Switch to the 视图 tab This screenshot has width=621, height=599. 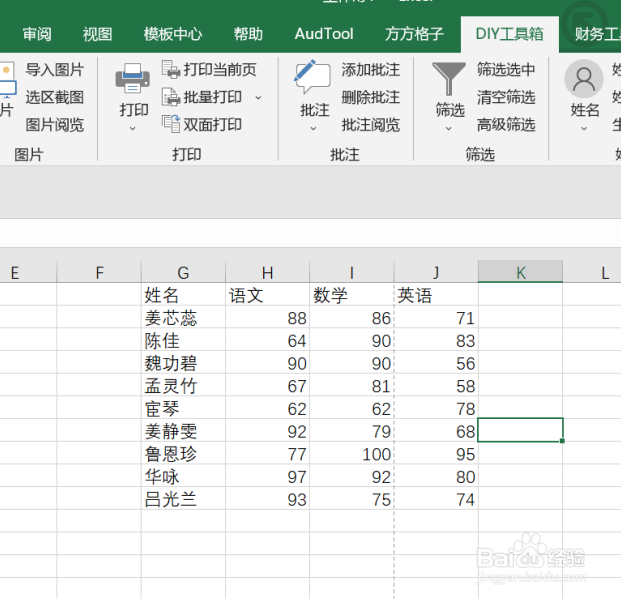click(x=97, y=34)
